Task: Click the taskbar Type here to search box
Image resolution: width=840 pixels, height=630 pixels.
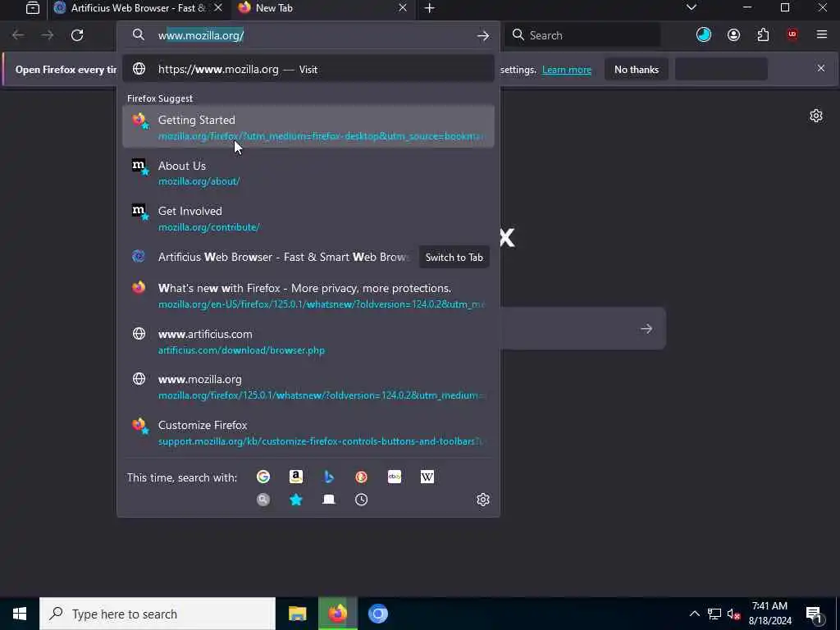Action: [x=157, y=614]
